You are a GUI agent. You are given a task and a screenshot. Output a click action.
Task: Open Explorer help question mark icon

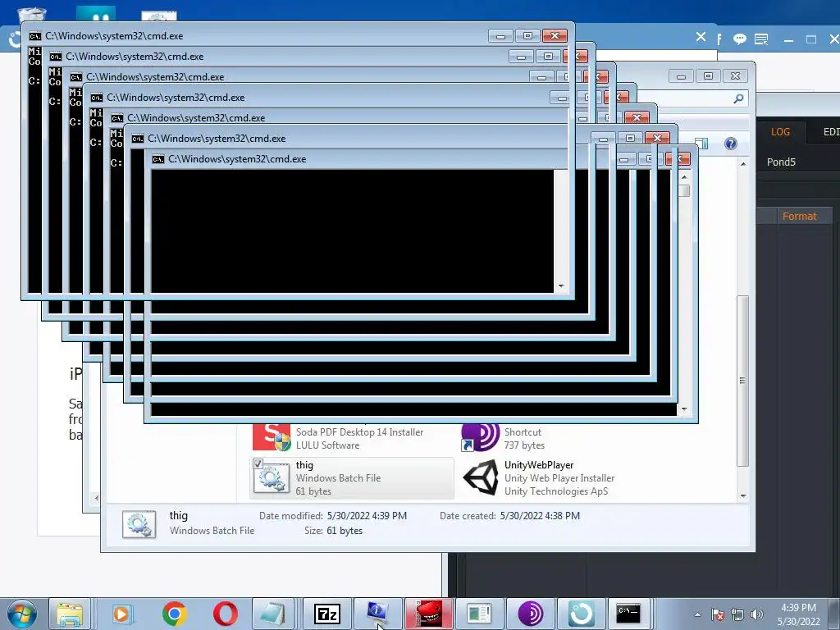click(x=731, y=144)
